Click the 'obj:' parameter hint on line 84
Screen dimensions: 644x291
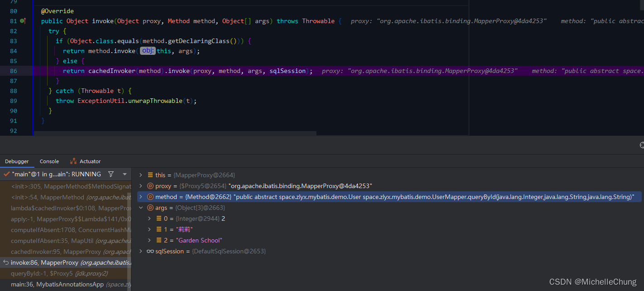(148, 51)
